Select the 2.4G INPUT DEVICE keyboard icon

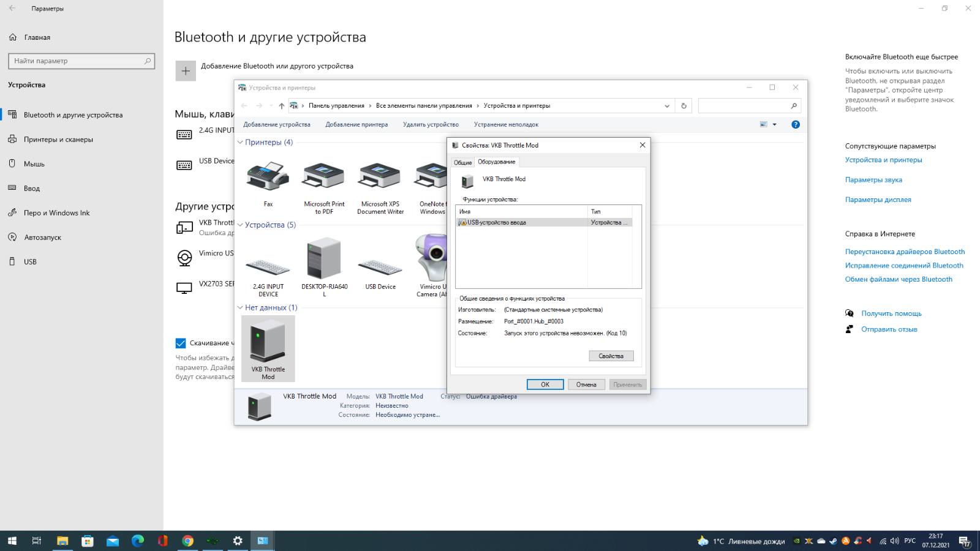[x=268, y=267]
